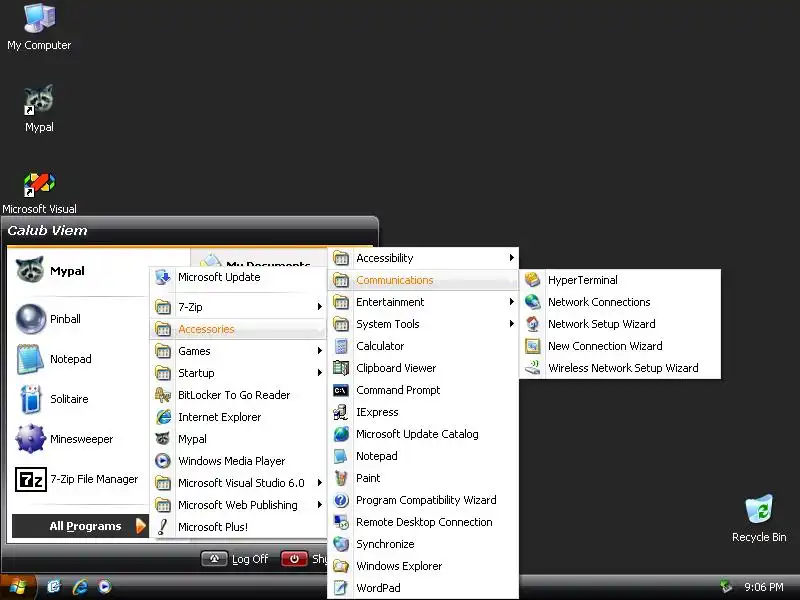Start the New Connection Wizard
800x600 pixels.
click(x=620, y=346)
